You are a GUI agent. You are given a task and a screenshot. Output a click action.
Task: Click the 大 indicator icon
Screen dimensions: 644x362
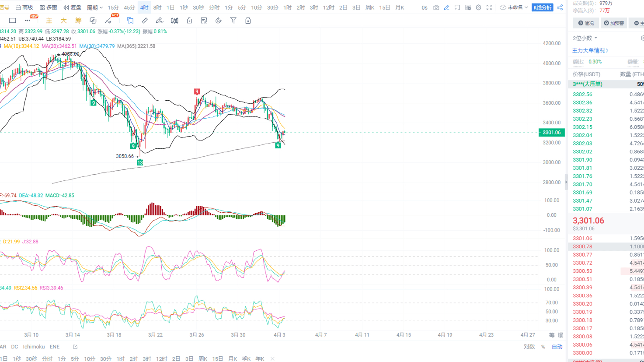tap(63, 21)
